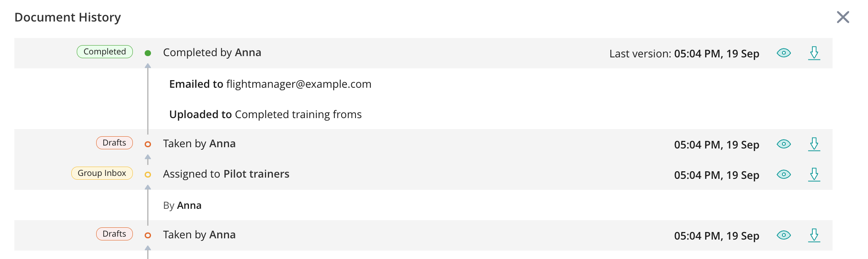Viewport: 868px width, 259px height.
Task: Download the Group Inbox version
Action: click(x=814, y=175)
